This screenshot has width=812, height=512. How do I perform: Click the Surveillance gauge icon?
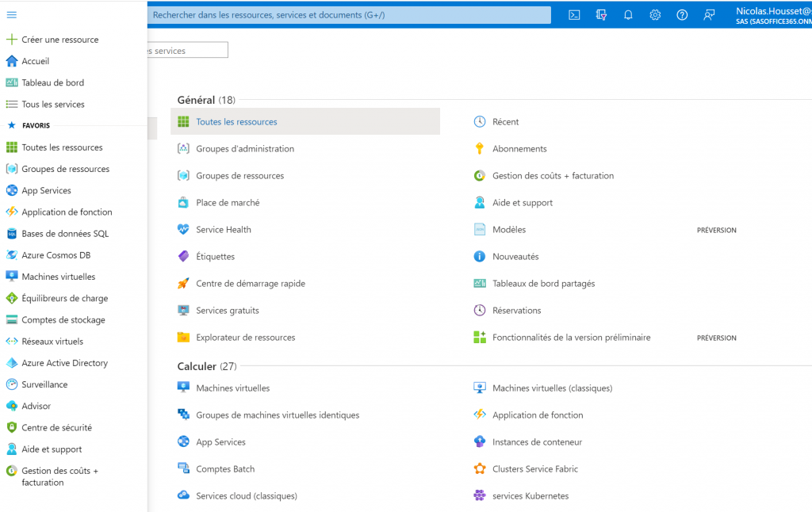[11, 384]
